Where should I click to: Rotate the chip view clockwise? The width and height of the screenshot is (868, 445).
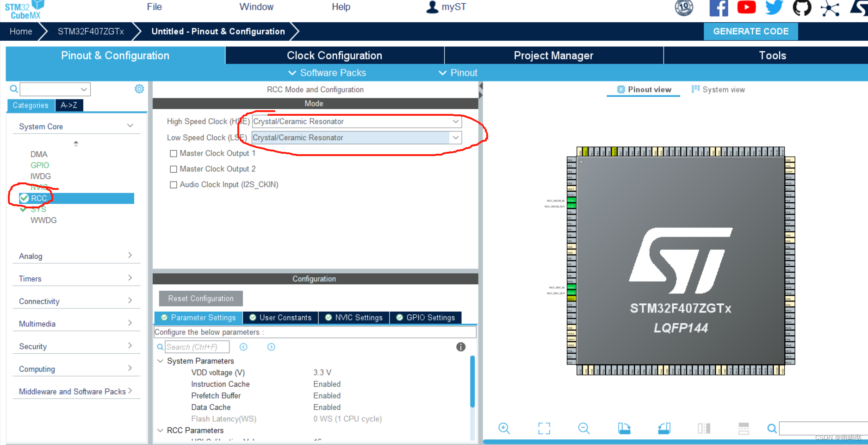pos(624,428)
